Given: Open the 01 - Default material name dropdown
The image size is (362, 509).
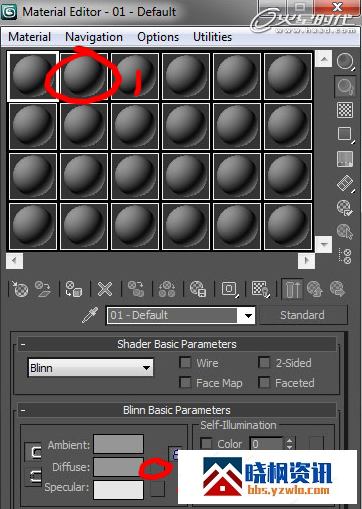Looking at the screenshot, I should pyautogui.click(x=248, y=315).
